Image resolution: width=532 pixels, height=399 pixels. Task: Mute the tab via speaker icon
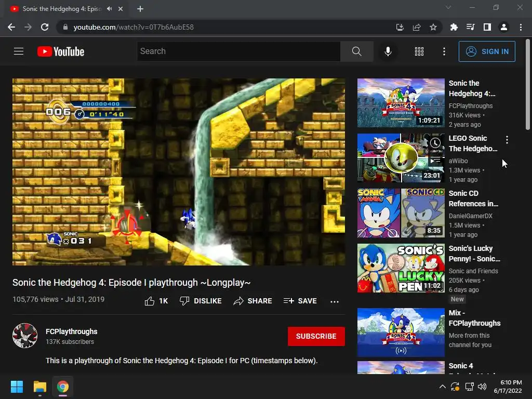[x=109, y=9]
